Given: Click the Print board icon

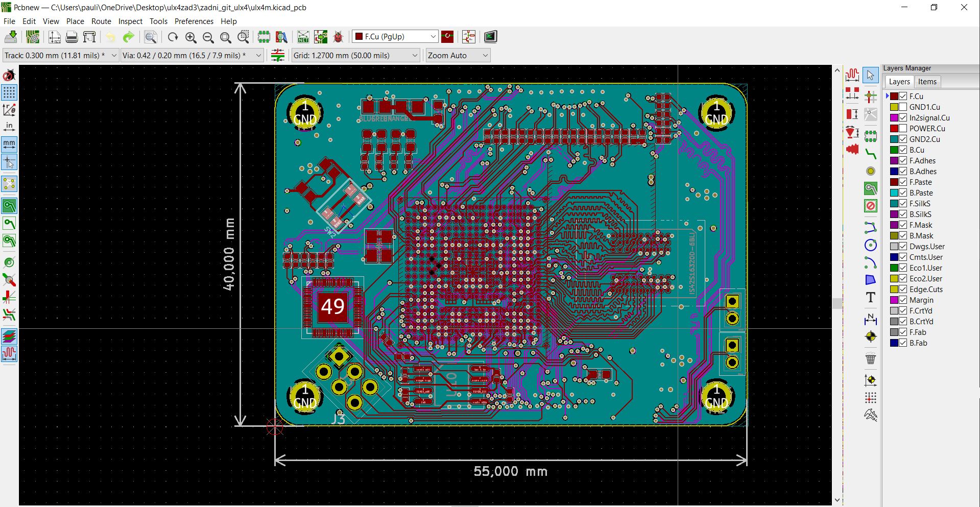Looking at the screenshot, I should [71, 37].
